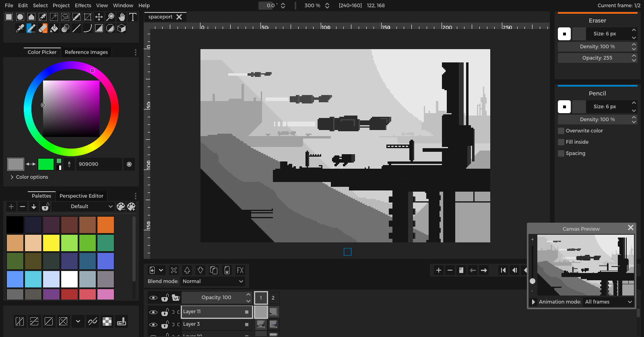This screenshot has height=337, width=644.
Task: Activate the Crop tool
Action: [x=87, y=17]
